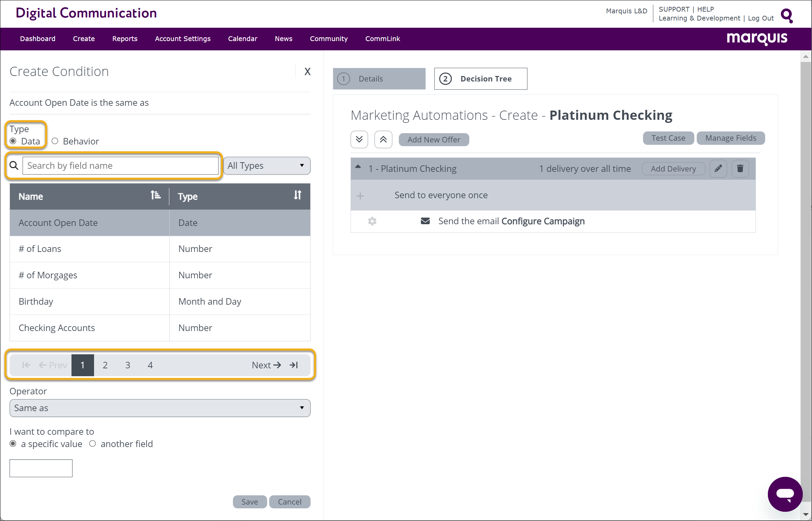
Task: Jump to last page icon in pagination
Action: 294,365
